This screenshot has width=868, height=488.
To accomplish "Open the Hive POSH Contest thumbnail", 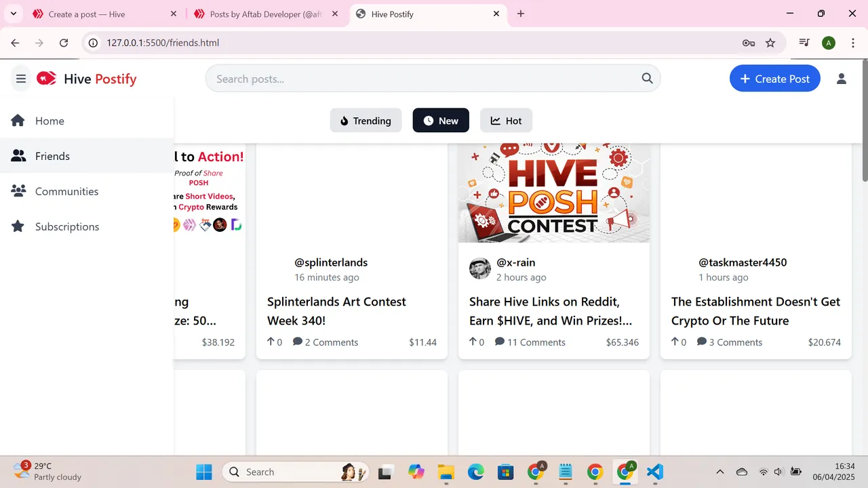I will pos(554,192).
